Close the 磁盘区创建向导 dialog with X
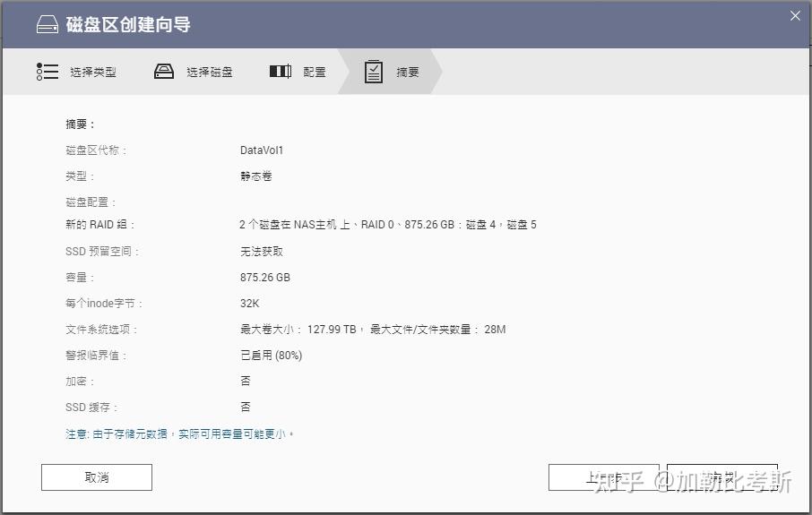Image resolution: width=812 pixels, height=515 pixels. click(x=796, y=15)
